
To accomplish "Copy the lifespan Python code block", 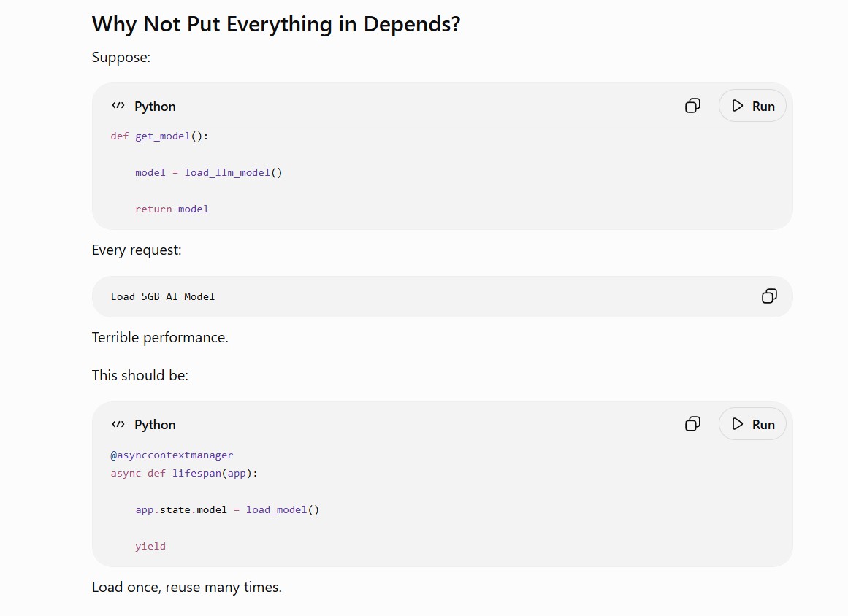I will [x=692, y=423].
